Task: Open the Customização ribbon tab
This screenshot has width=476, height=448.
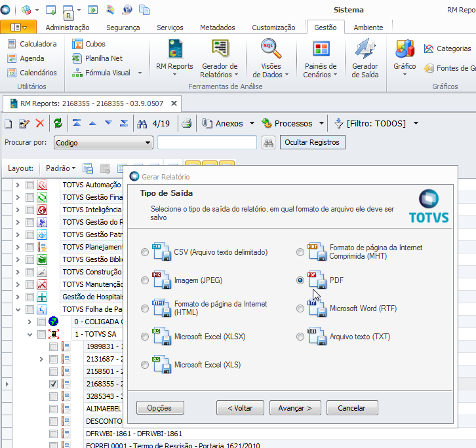Action: (273, 28)
